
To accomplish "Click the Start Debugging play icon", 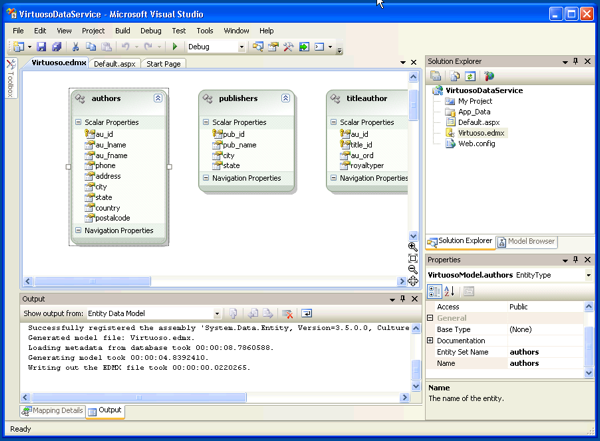I will 176,47.
